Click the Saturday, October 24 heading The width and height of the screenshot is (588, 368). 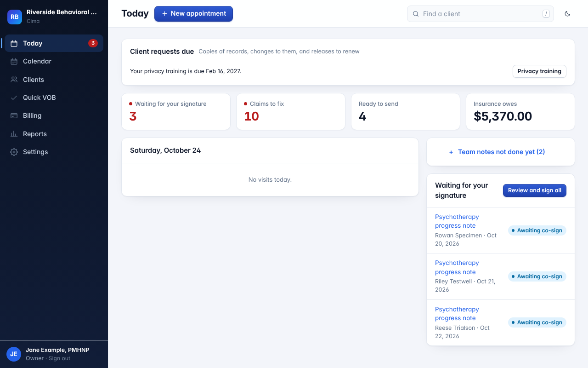pos(165,150)
